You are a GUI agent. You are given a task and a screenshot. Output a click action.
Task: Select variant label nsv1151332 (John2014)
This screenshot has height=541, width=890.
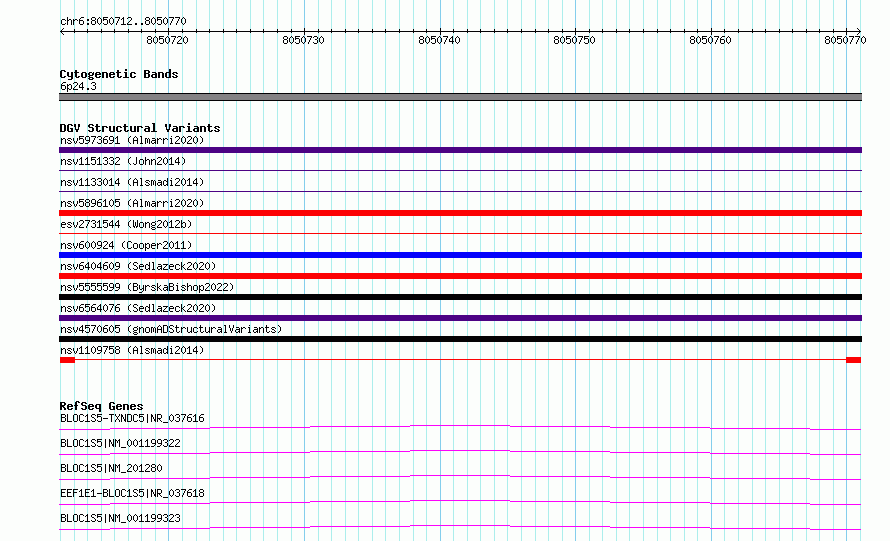tap(123, 161)
